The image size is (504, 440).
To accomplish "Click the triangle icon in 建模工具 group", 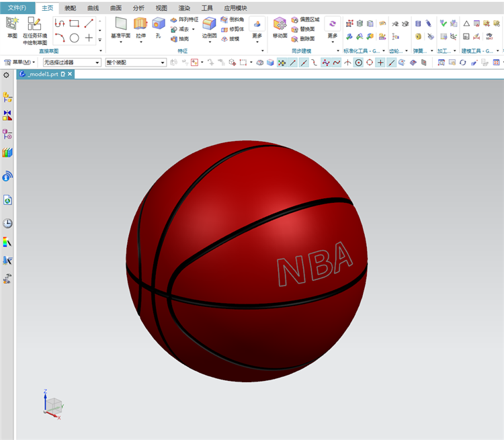I will point(466,23).
